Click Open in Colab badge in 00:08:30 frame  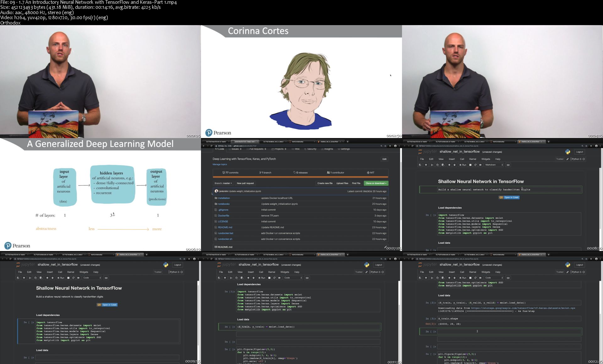pos(509,198)
